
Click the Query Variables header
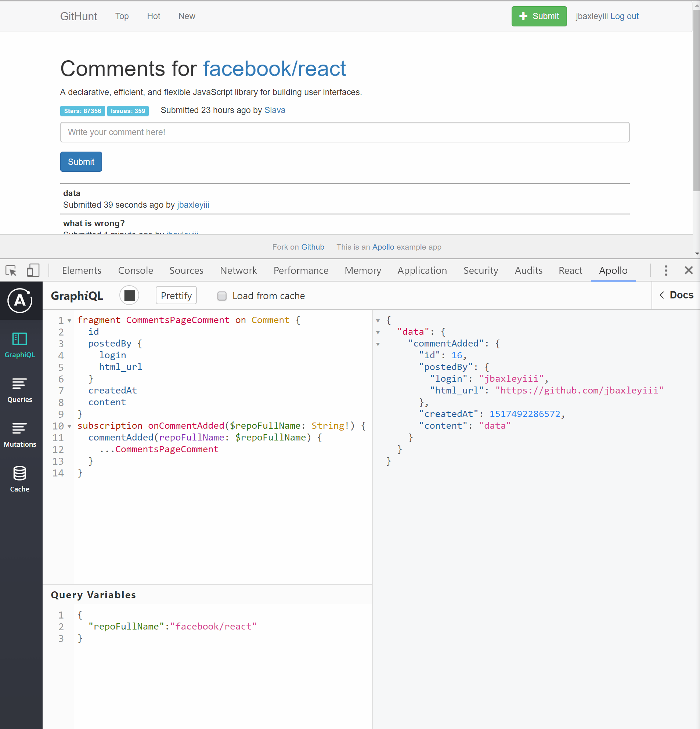pos(93,595)
